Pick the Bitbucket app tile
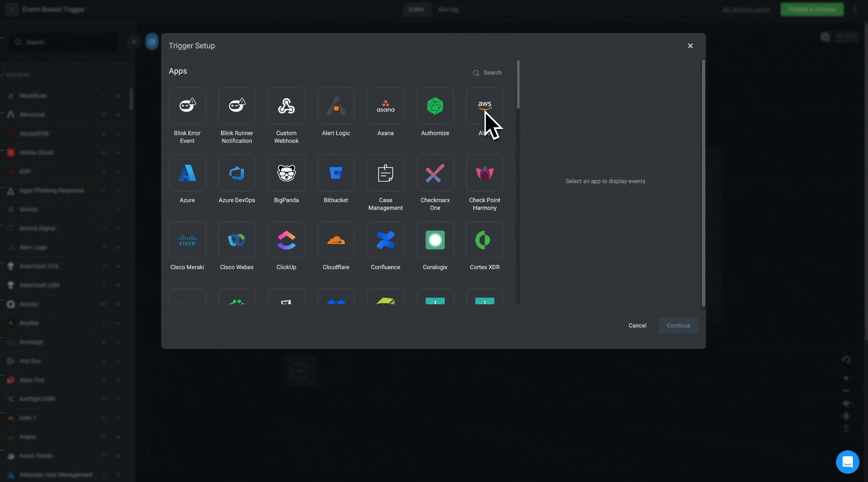Image resolution: width=868 pixels, height=482 pixels. [336, 173]
